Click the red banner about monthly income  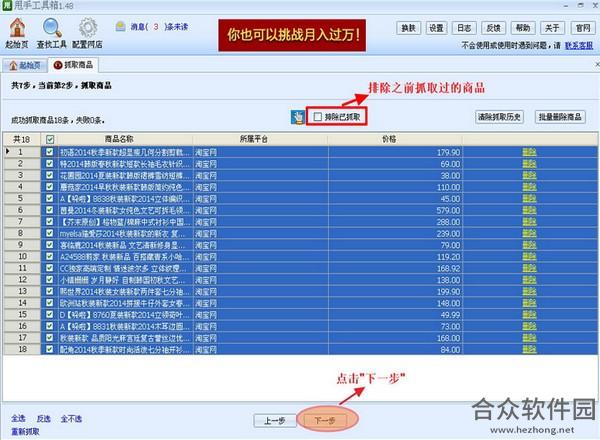(x=292, y=35)
